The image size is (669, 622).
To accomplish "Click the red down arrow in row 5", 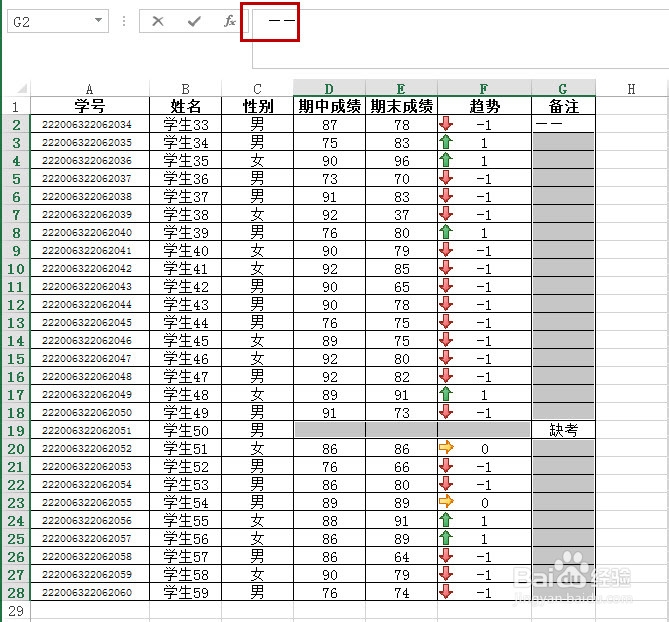I will [446, 177].
